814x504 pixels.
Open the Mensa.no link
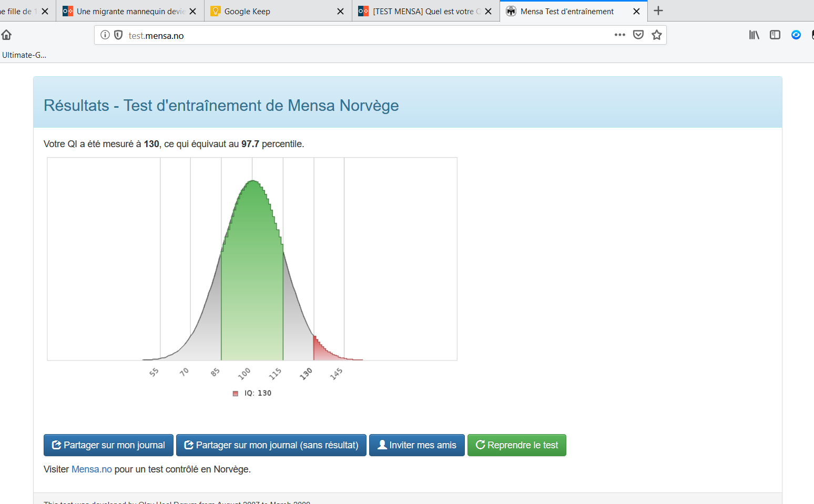tap(91, 469)
